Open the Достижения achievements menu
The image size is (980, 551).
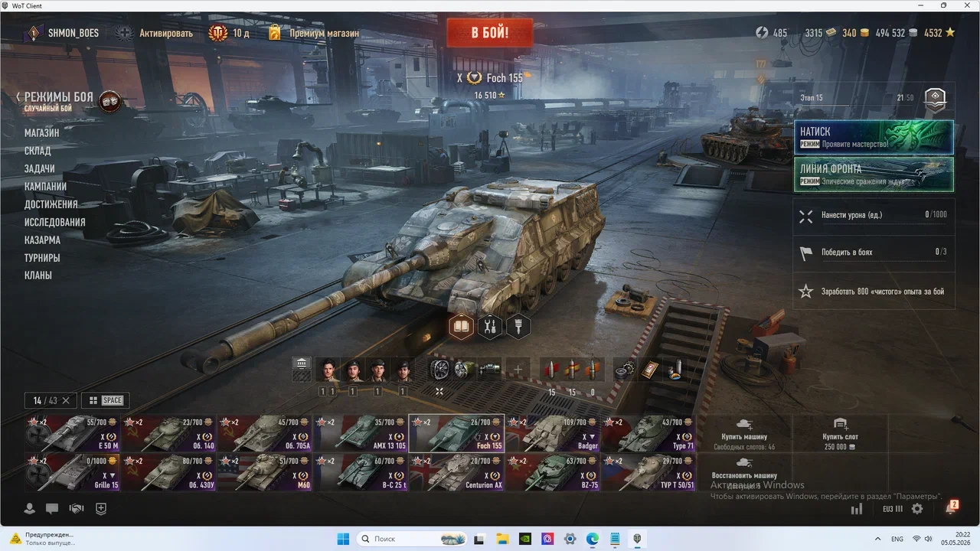(51, 204)
